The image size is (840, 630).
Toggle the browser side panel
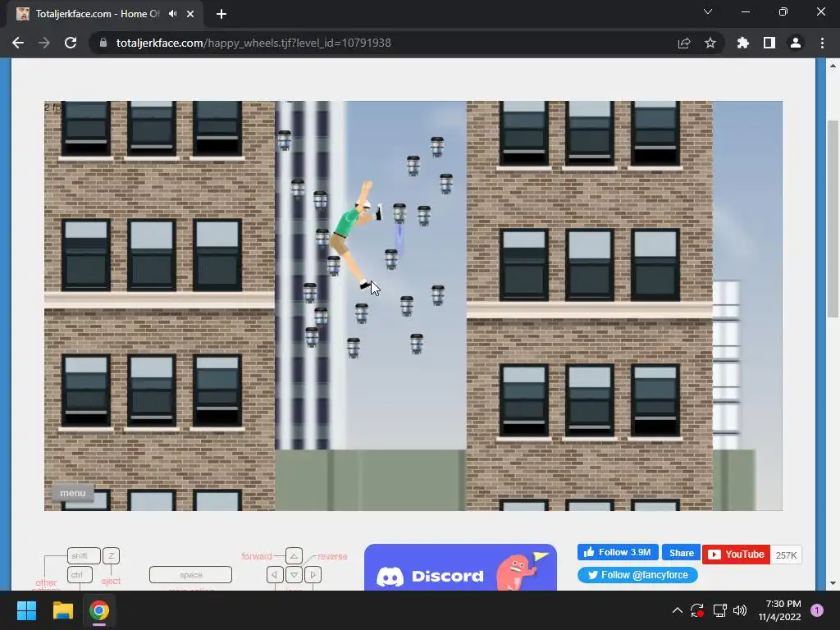pos(769,43)
